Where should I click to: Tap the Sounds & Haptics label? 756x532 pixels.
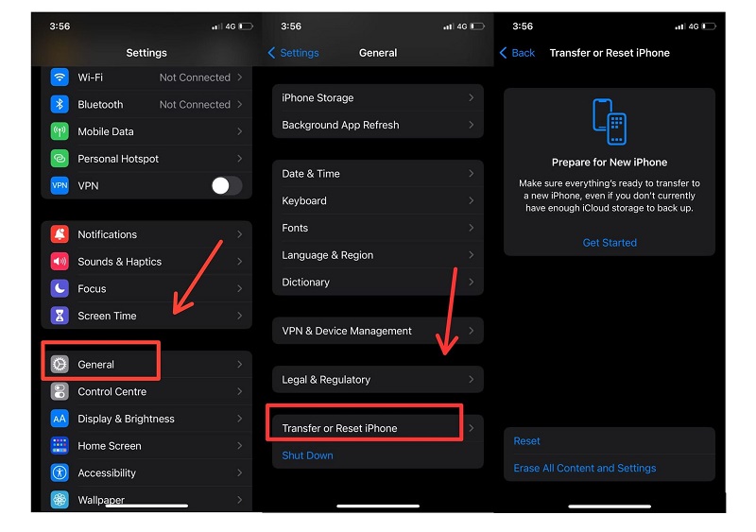point(120,262)
